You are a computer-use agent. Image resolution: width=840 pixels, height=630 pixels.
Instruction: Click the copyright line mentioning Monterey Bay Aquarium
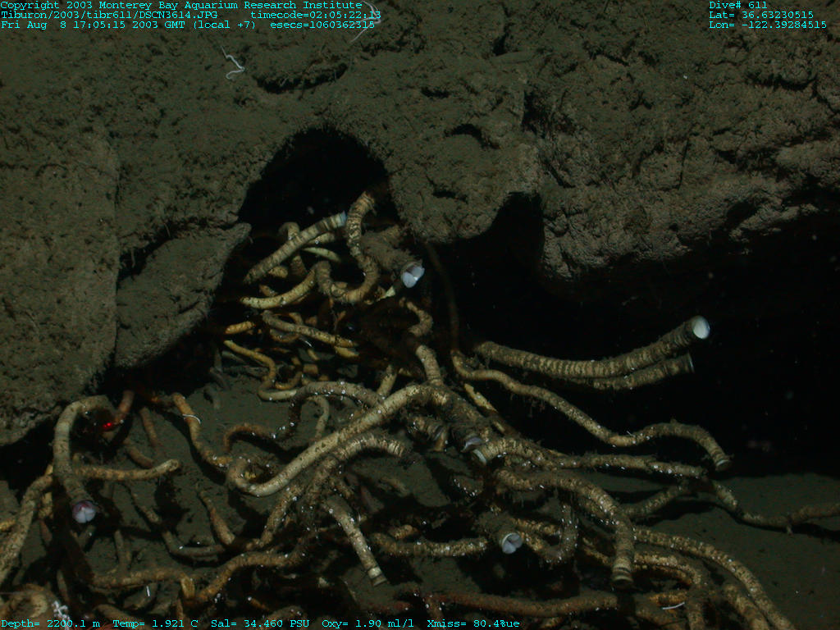[181, 5]
